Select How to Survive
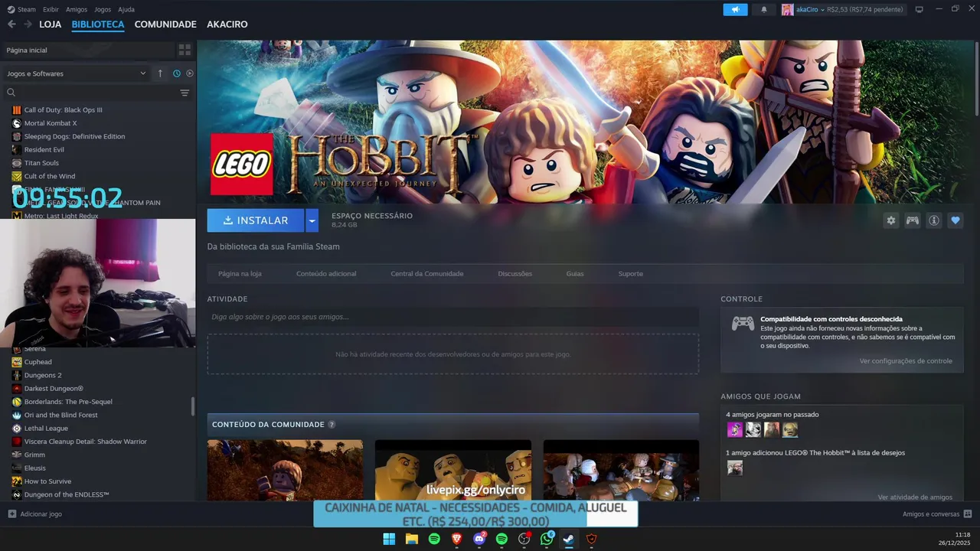This screenshot has width=980, height=551. pos(47,481)
